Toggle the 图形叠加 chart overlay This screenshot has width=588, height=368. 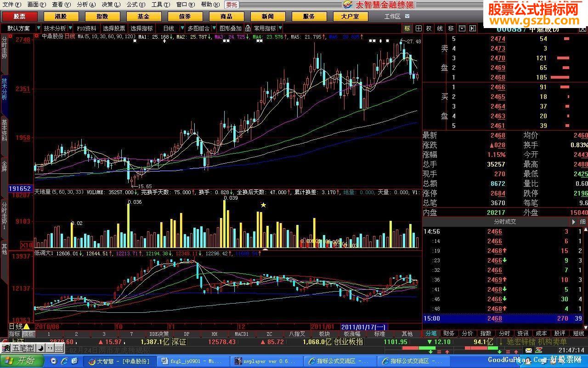click(x=230, y=28)
